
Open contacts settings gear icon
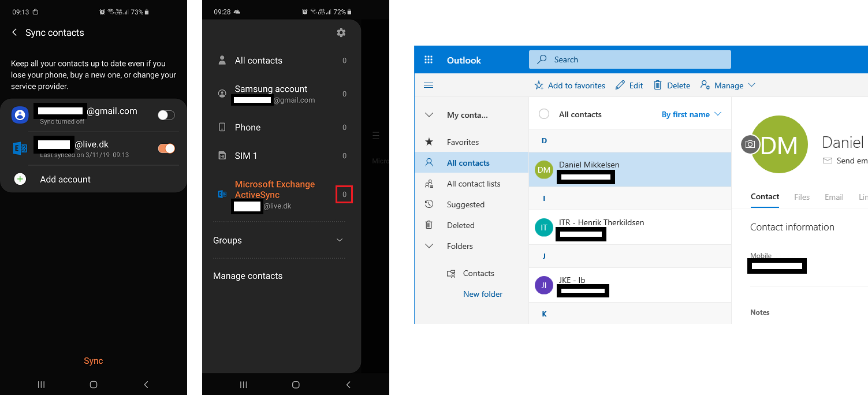[x=341, y=33]
